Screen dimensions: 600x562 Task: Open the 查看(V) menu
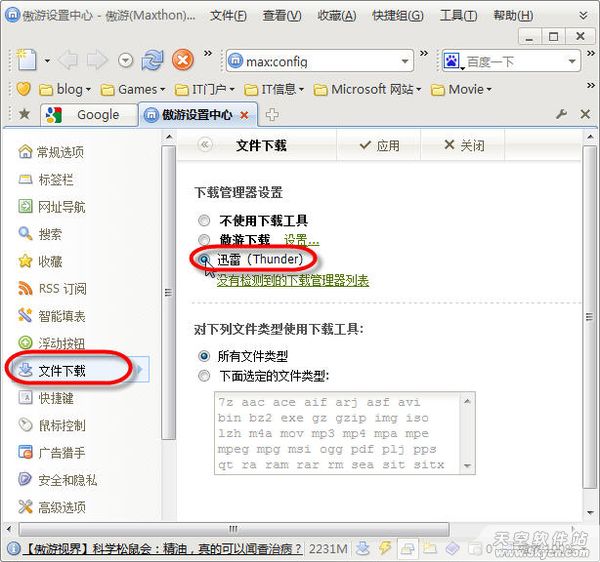point(282,16)
